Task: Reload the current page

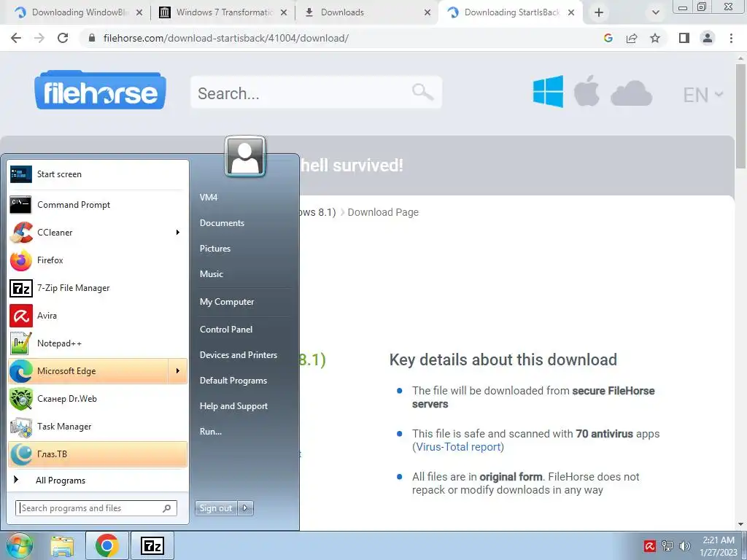Action: pos(63,38)
